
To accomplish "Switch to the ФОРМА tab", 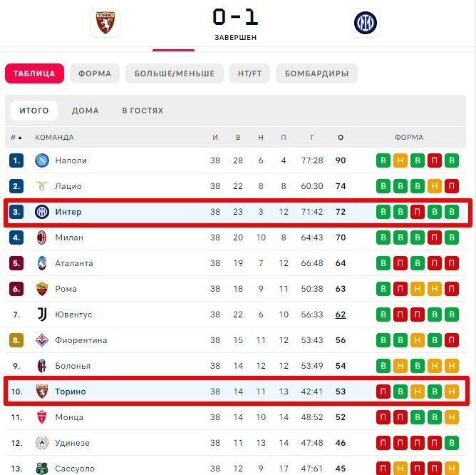I will click(95, 73).
